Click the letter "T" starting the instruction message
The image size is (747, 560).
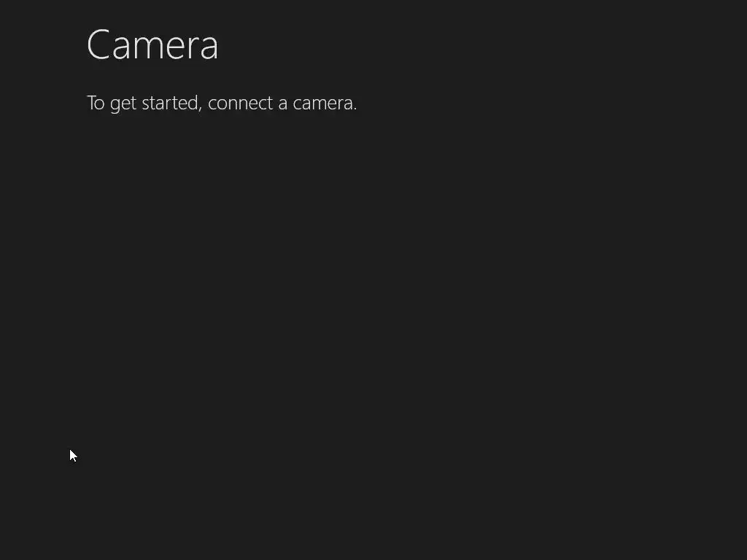pyautogui.click(x=92, y=103)
